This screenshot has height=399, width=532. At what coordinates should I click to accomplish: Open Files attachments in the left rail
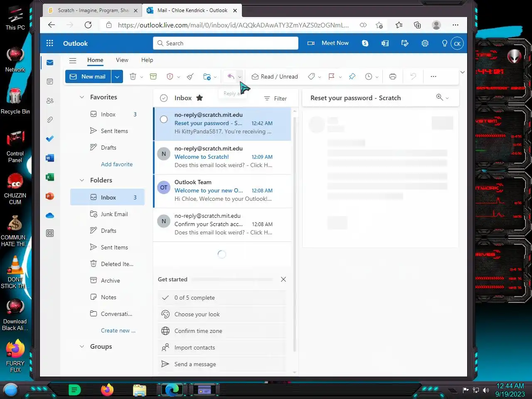tap(50, 120)
